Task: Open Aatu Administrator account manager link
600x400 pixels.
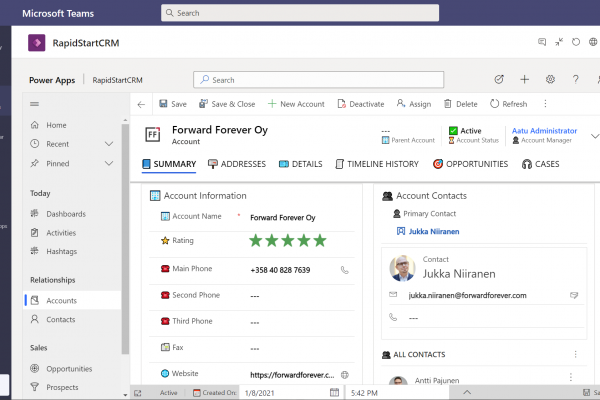Action: click(544, 131)
